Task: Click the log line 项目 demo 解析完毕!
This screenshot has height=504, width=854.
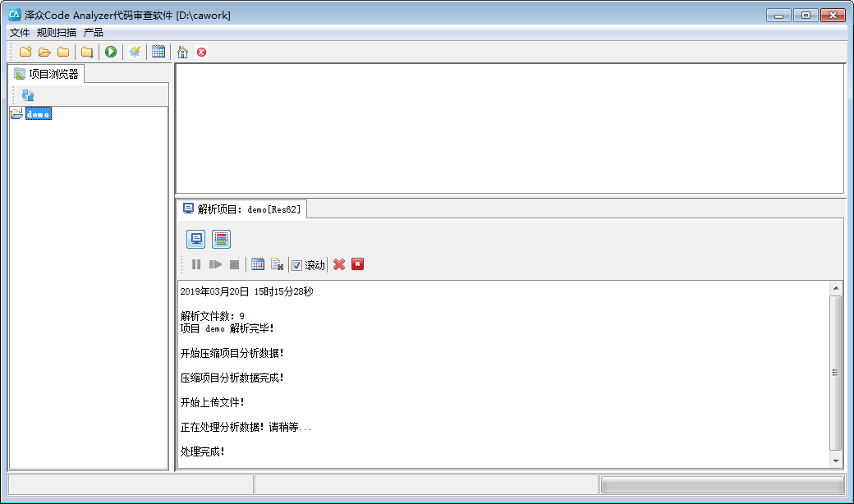Action: tap(227, 328)
